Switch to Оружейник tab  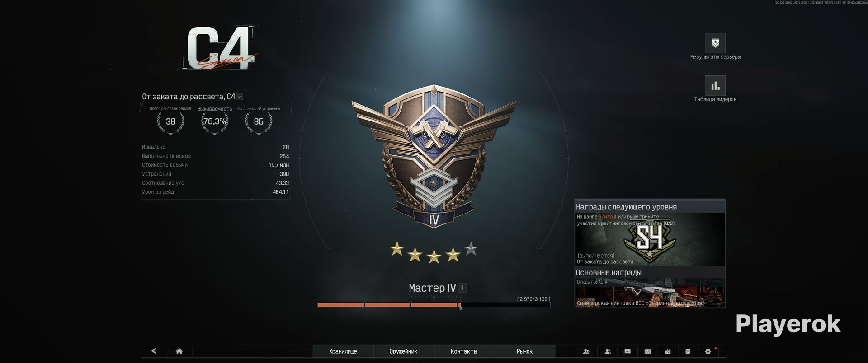click(x=403, y=351)
